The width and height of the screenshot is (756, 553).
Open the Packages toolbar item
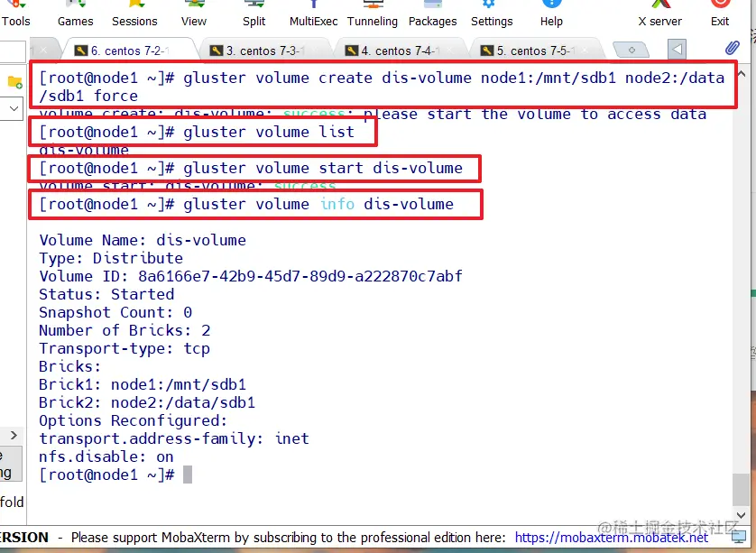coord(432,14)
